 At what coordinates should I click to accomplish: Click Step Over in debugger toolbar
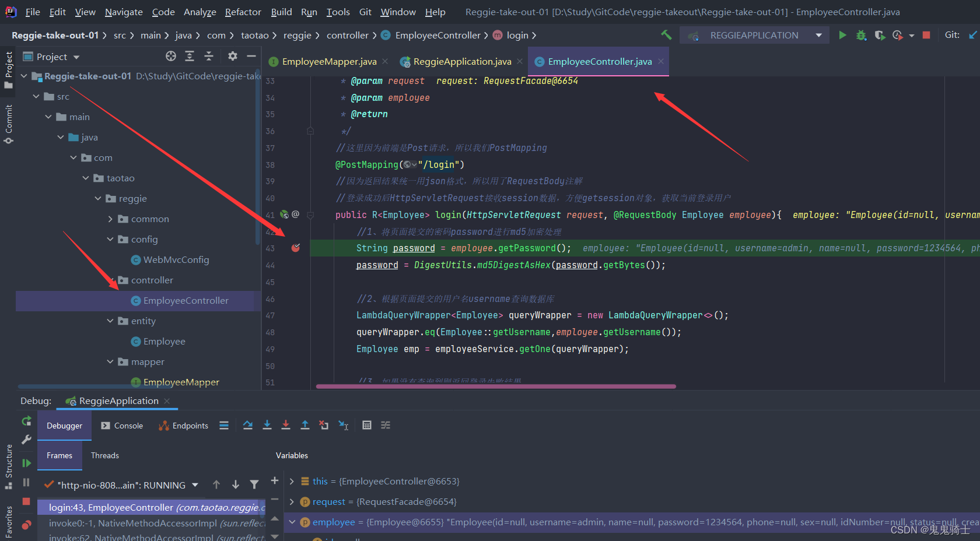point(248,426)
